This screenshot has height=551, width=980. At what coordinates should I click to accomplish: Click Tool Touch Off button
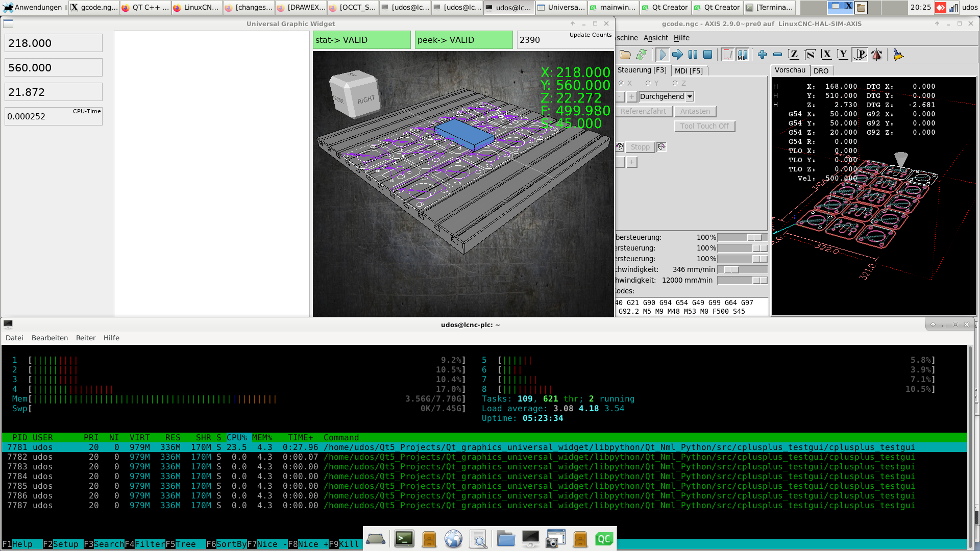click(x=704, y=126)
